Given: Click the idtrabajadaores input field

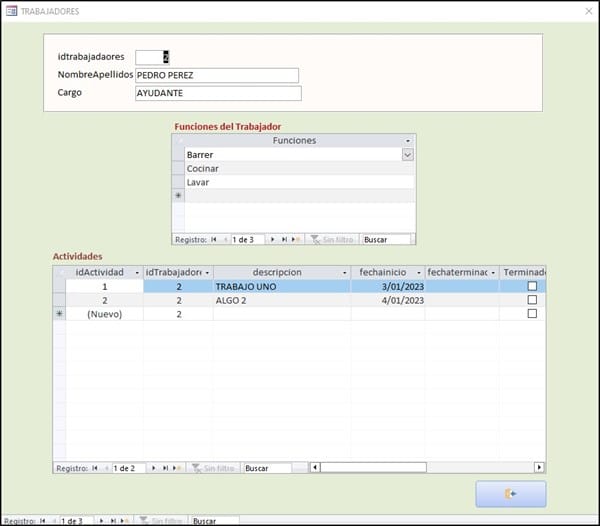Looking at the screenshot, I should (152, 57).
